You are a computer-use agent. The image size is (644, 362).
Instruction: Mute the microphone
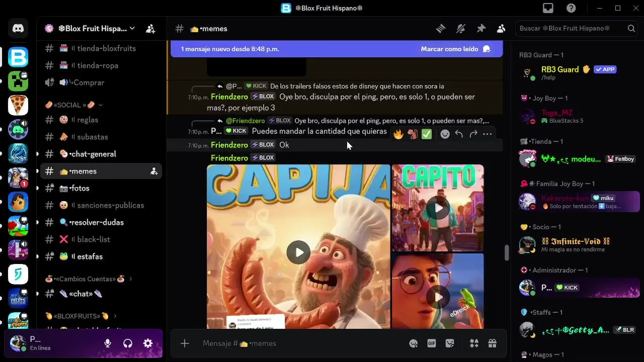pos(108,343)
